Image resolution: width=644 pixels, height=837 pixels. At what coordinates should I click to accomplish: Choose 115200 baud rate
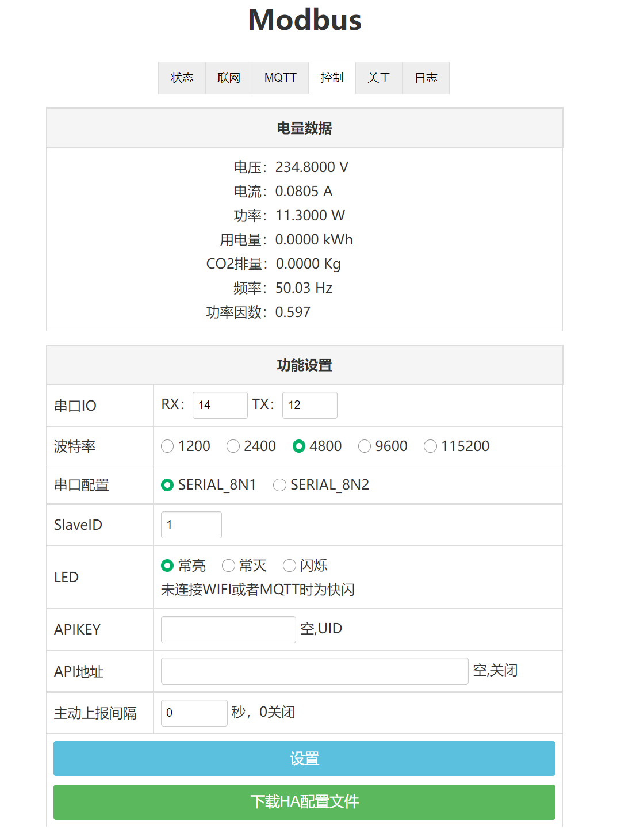430,446
